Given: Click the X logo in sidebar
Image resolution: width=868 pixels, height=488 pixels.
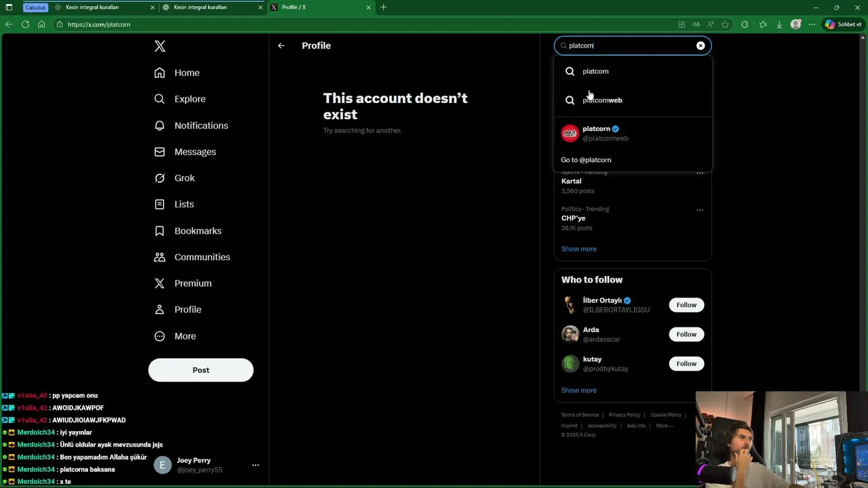Looking at the screenshot, I should point(160,46).
